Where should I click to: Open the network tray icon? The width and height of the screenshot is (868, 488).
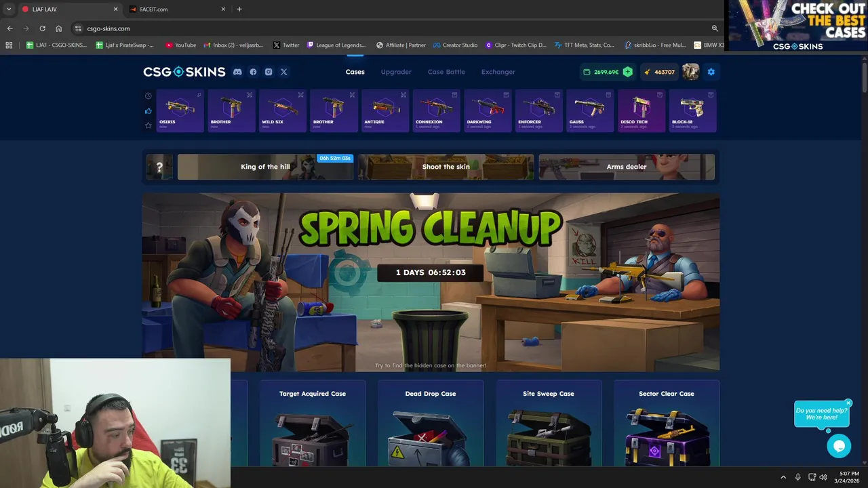tap(812, 477)
